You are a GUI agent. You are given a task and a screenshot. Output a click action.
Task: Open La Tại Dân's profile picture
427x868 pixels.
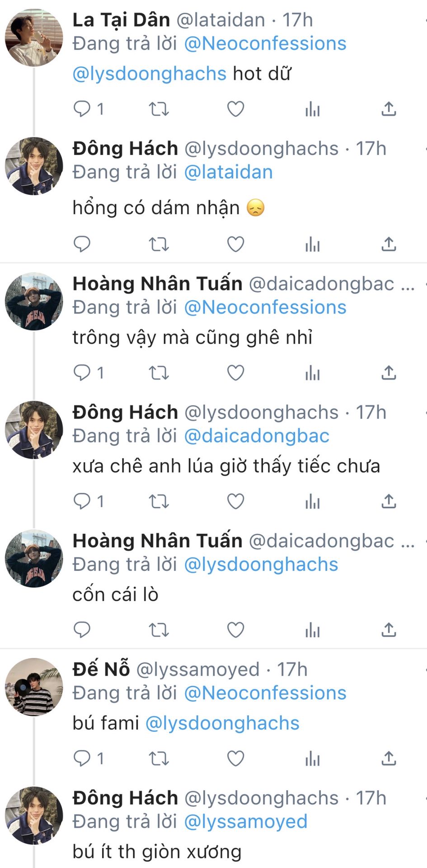coord(34,38)
